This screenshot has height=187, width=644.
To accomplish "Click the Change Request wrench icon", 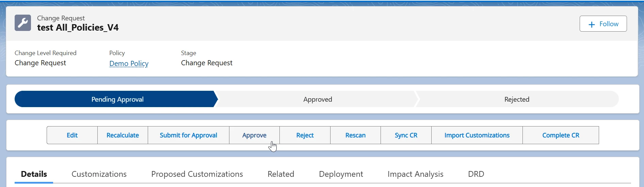I will (23, 23).
